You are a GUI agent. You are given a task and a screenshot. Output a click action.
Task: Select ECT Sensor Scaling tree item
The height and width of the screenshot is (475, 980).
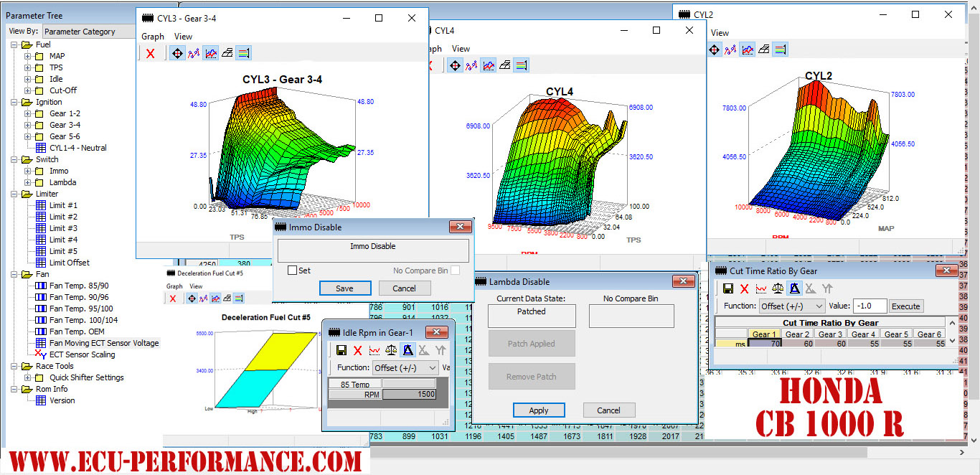tap(82, 354)
